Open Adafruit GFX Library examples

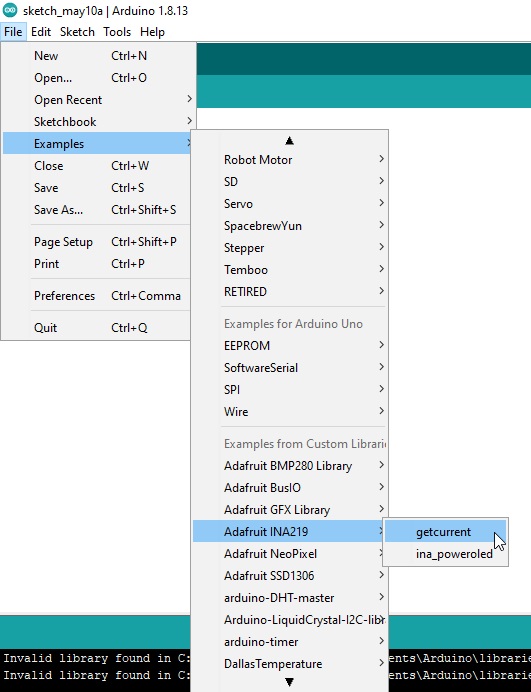290,510
